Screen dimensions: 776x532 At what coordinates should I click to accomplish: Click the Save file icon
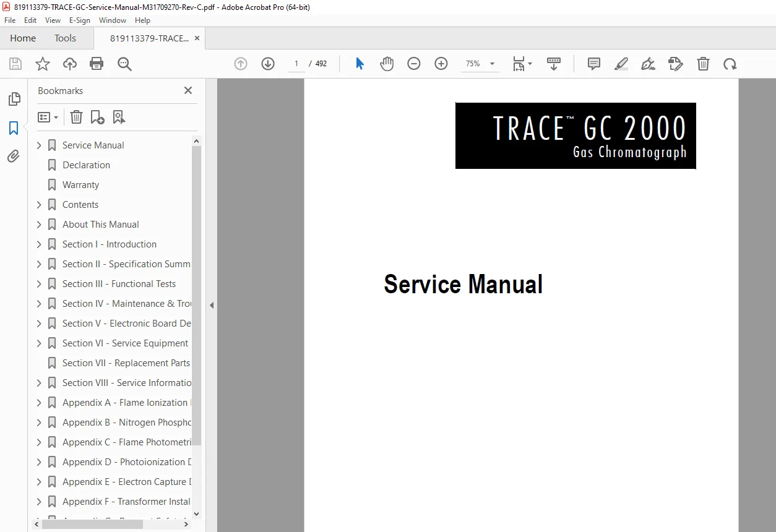(x=15, y=64)
